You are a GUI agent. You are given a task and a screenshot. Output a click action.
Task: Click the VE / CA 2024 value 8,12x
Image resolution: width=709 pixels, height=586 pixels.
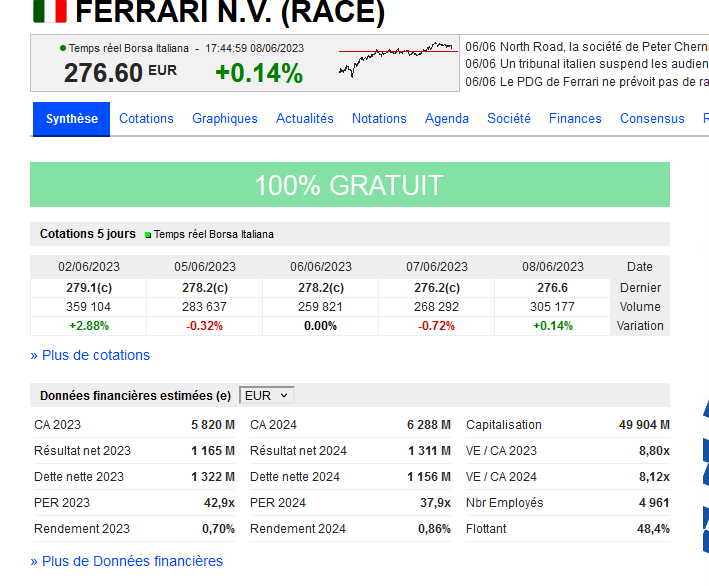pyautogui.click(x=654, y=477)
